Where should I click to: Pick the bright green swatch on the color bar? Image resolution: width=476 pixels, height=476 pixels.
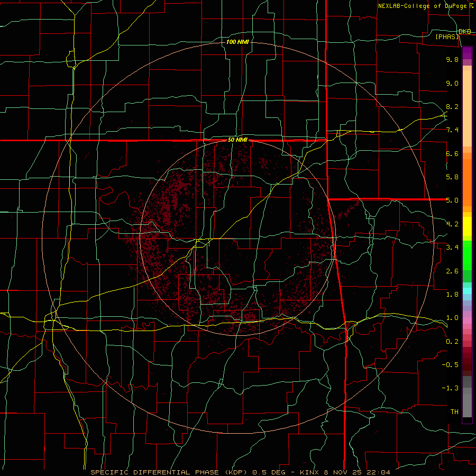coord(467,255)
